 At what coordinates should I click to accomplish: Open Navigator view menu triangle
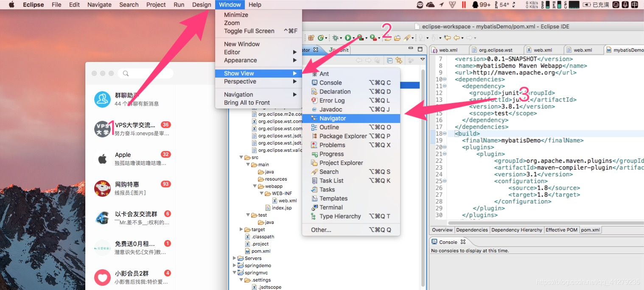[423, 60]
